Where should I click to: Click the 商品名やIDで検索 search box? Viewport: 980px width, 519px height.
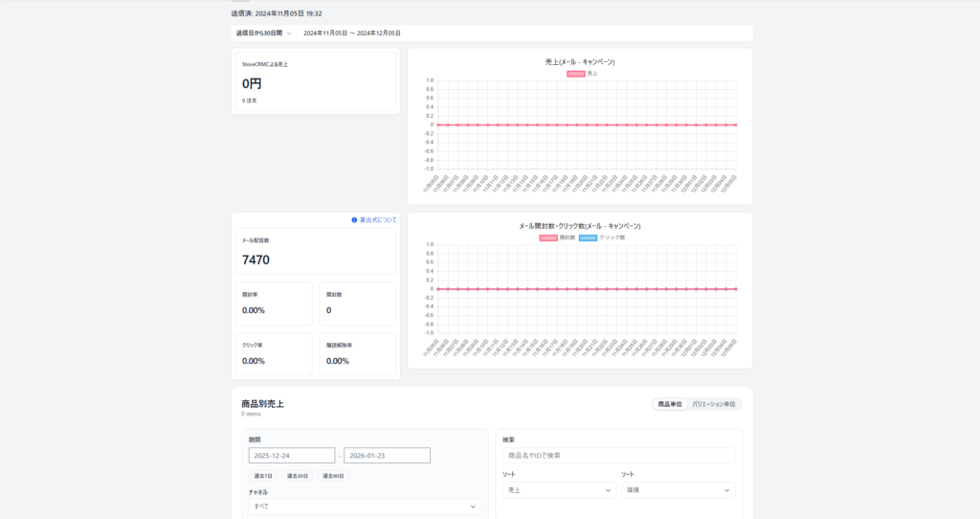(x=618, y=456)
